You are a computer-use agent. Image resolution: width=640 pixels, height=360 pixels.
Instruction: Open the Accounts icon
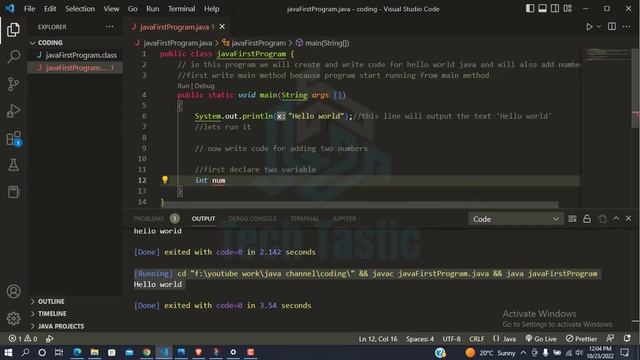[x=13, y=291]
